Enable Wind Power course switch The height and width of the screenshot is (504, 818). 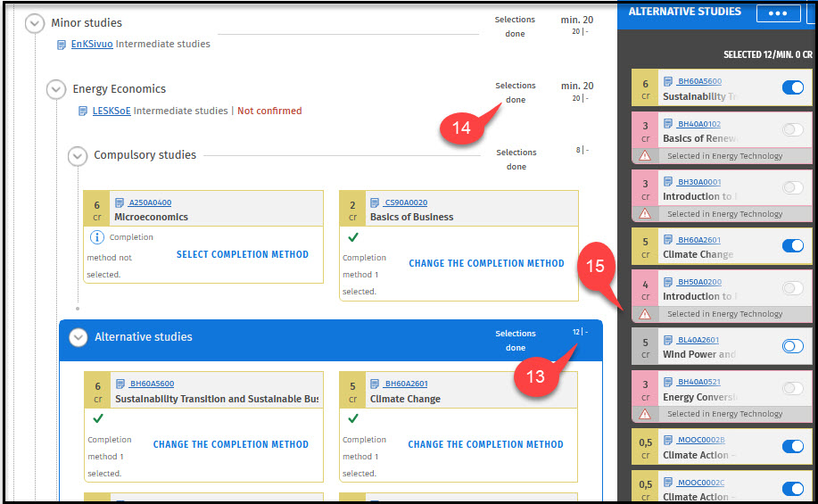point(793,345)
